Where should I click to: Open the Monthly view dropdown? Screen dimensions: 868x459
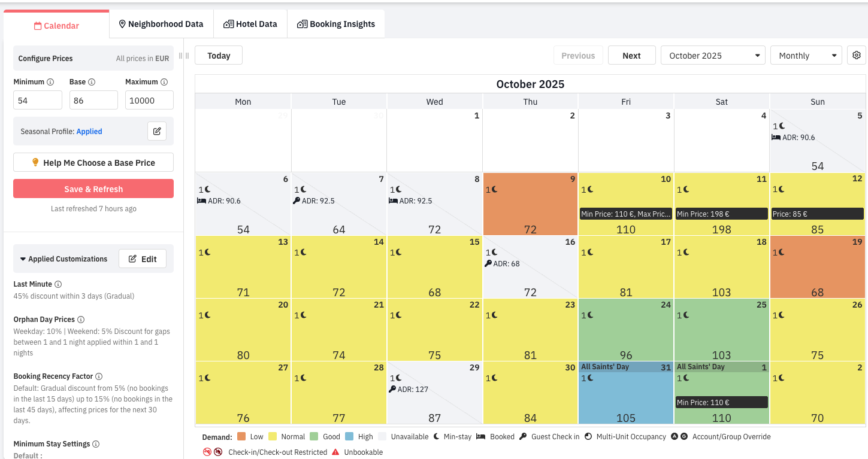806,56
